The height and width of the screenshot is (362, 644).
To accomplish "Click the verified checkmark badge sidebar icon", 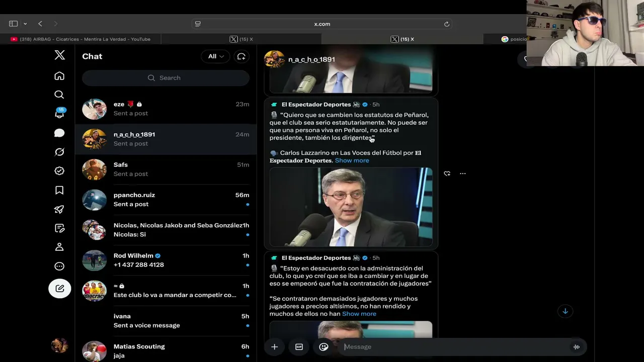I will [x=59, y=171].
